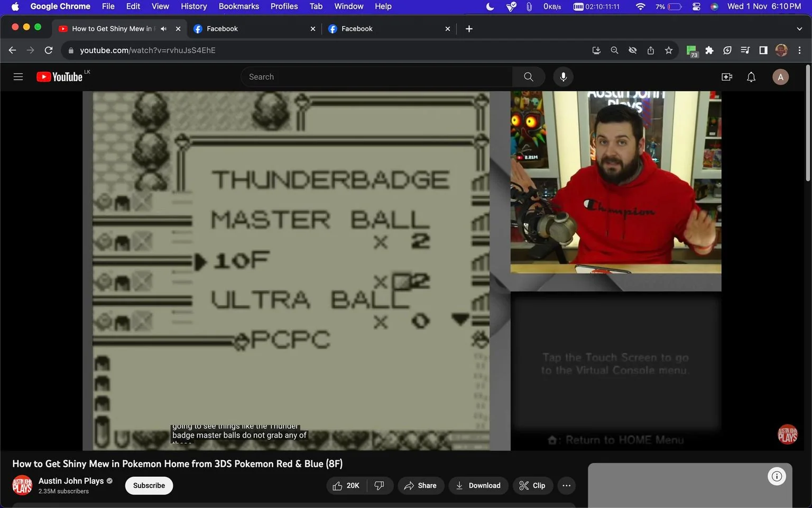Open the zoom magnifier icon in address bar

(614, 50)
